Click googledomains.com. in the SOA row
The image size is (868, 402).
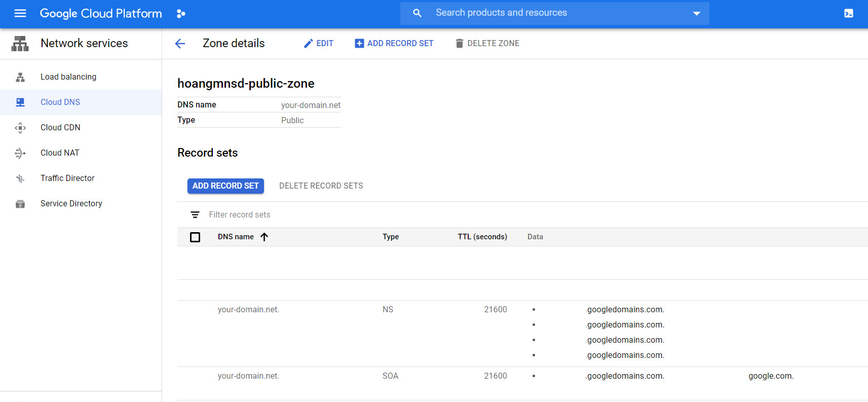(625, 376)
